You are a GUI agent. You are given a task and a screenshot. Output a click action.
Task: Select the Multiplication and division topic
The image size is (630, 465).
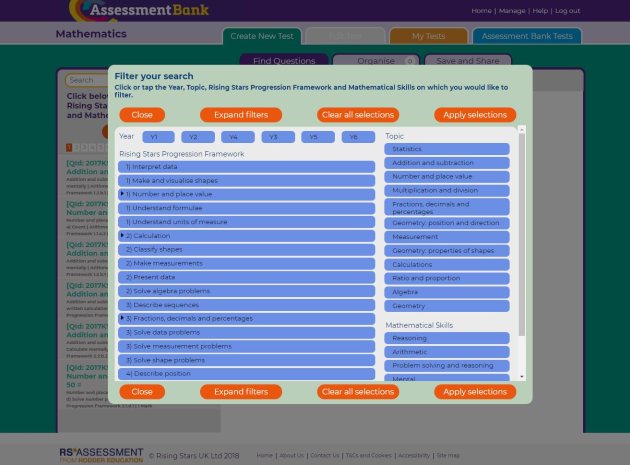pyautogui.click(x=447, y=191)
